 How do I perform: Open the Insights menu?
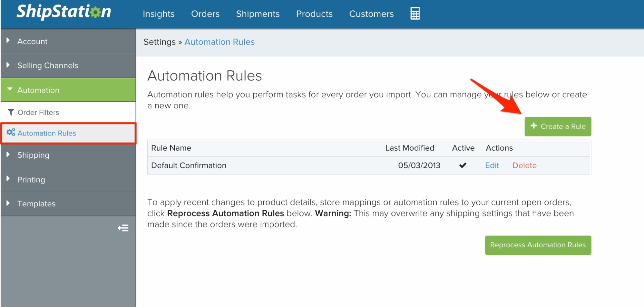tap(159, 14)
